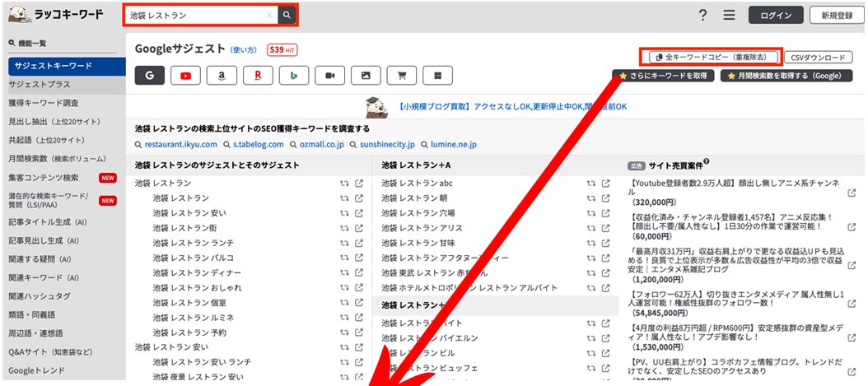
Task: Open external link for 1,200,000円 site listing
Action: [x=852, y=265]
